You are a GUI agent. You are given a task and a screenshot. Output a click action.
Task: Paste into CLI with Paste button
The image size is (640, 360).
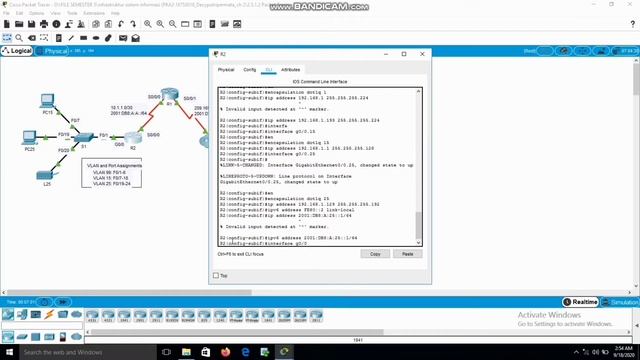(407, 254)
